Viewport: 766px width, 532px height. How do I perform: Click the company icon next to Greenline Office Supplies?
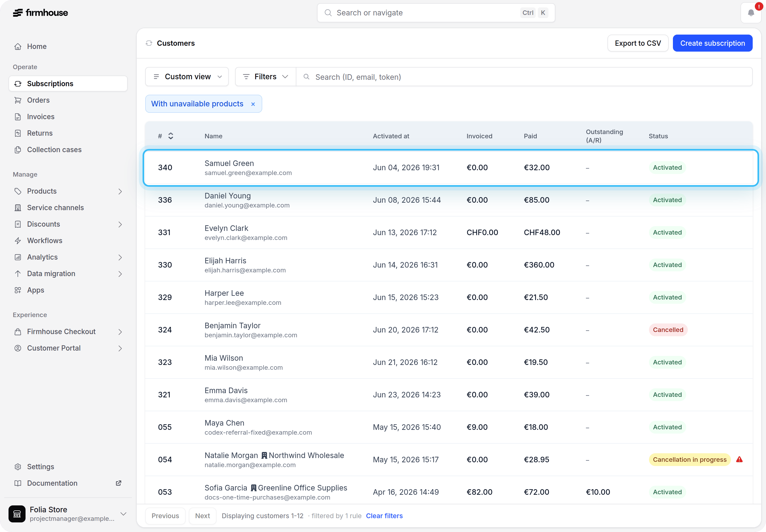click(x=254, y=488)
